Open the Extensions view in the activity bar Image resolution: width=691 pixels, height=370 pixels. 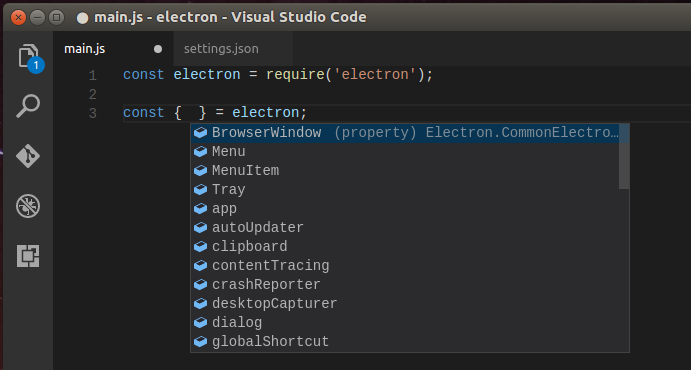click(28, 256)
